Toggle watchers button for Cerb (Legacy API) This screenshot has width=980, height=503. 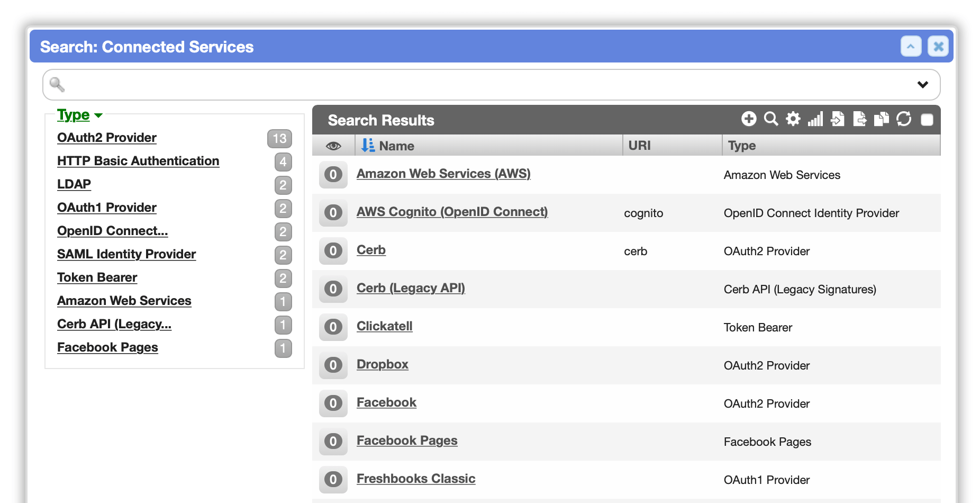[333, 289]
